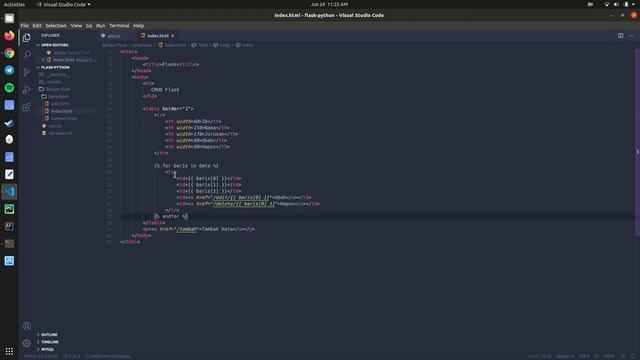Open the Visual Studio Code app menu in top bar
640x360 pixels.
tap(63, 4)
